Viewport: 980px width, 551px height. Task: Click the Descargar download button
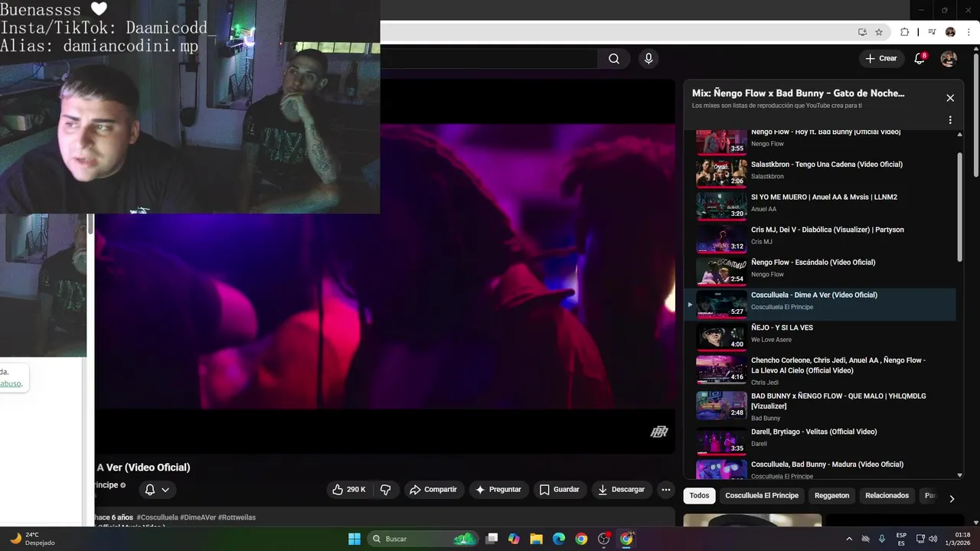(622, 490)
